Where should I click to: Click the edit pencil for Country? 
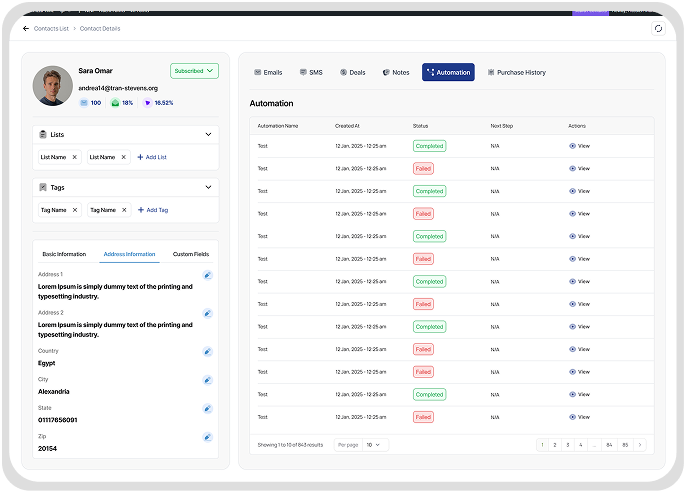(207, 351)
